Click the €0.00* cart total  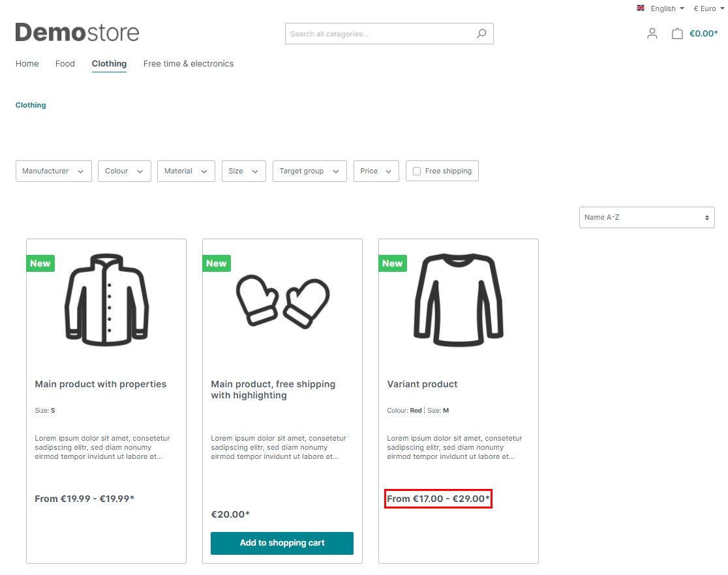703,33
